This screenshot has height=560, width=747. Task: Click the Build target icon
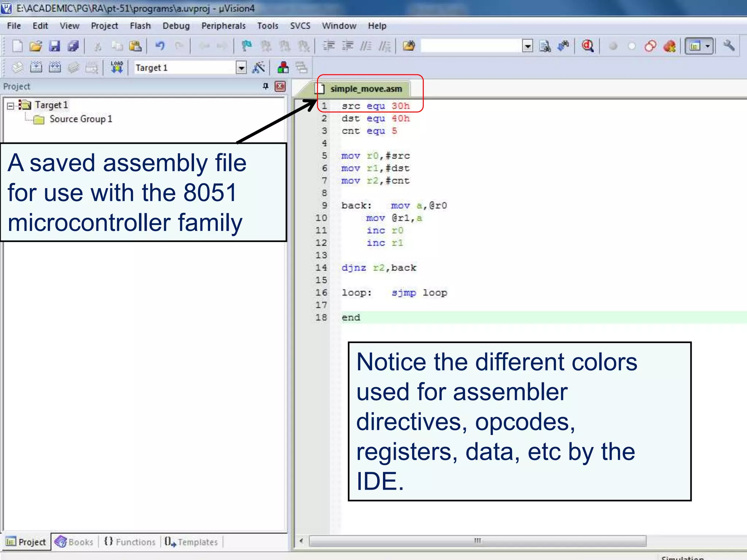click(36, 67)
